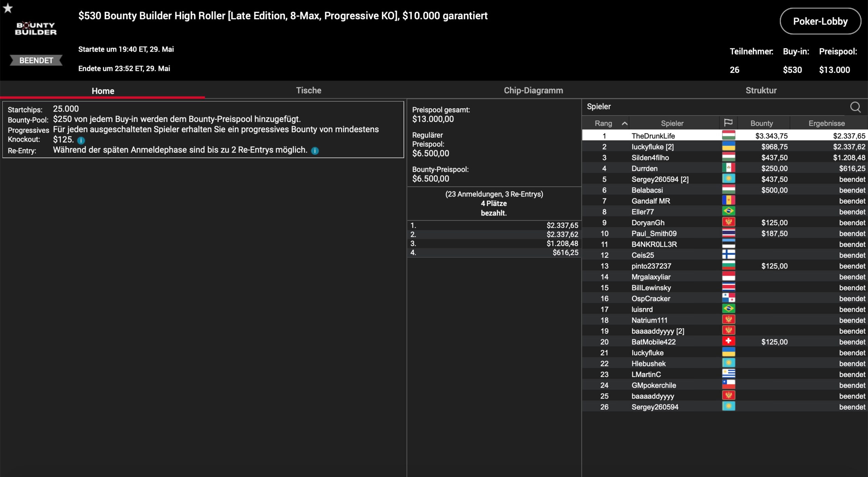
Task: Sort players by country flag column
Action: (728, 123)
